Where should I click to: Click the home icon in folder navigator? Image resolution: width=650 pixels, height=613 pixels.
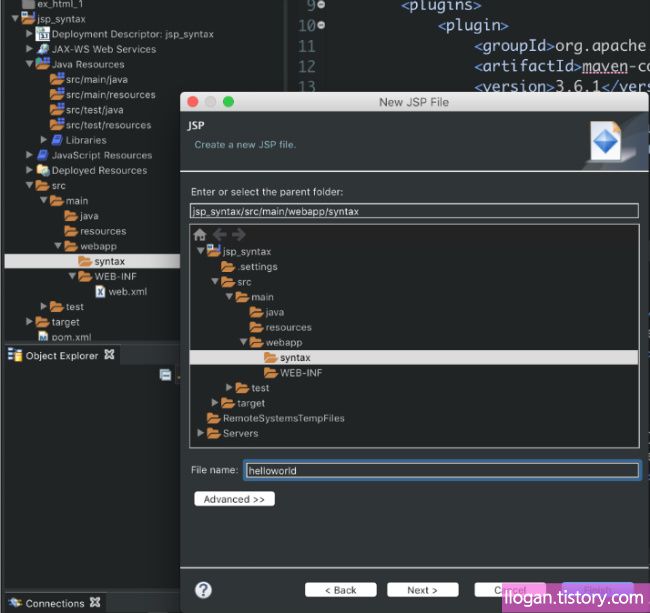click(200, 235)
